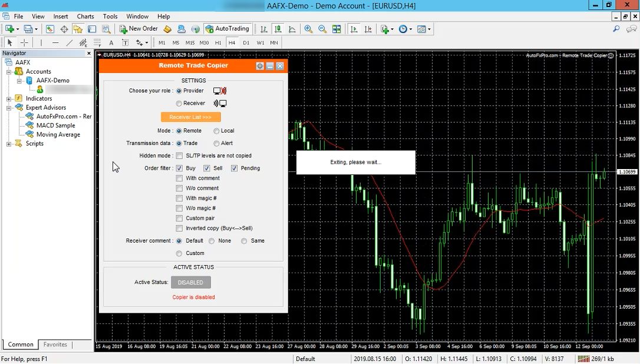This screenshot has width=640, height=364.
Task: Select the text label 'A' drawing tool
Action: click(x=111, y=43)
